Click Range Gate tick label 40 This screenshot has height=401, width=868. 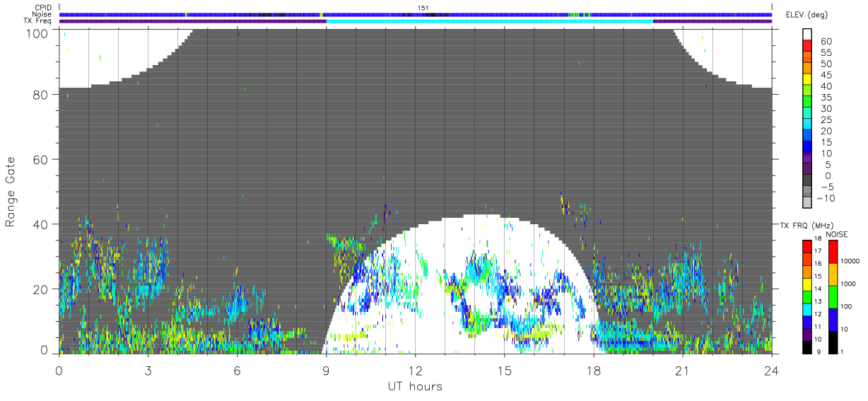click(x=42, y=225)
